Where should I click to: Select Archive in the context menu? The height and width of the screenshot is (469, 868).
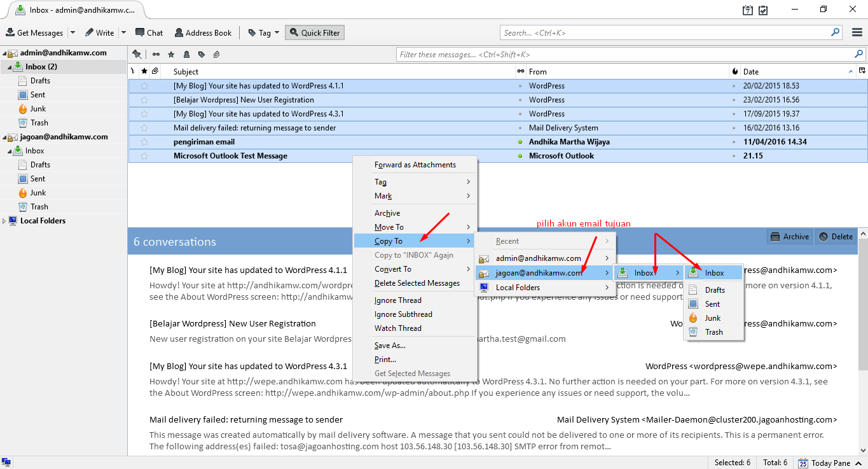click(x=415, y=213)
